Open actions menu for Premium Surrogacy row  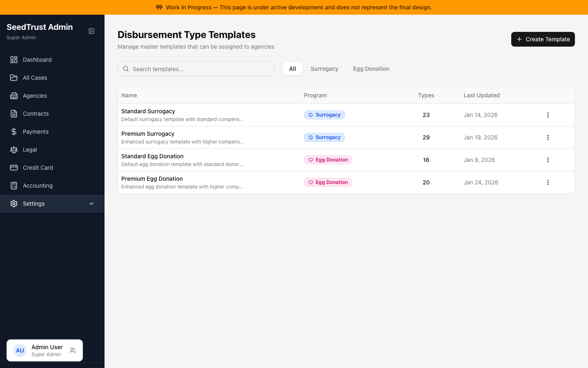coord(548,137)
